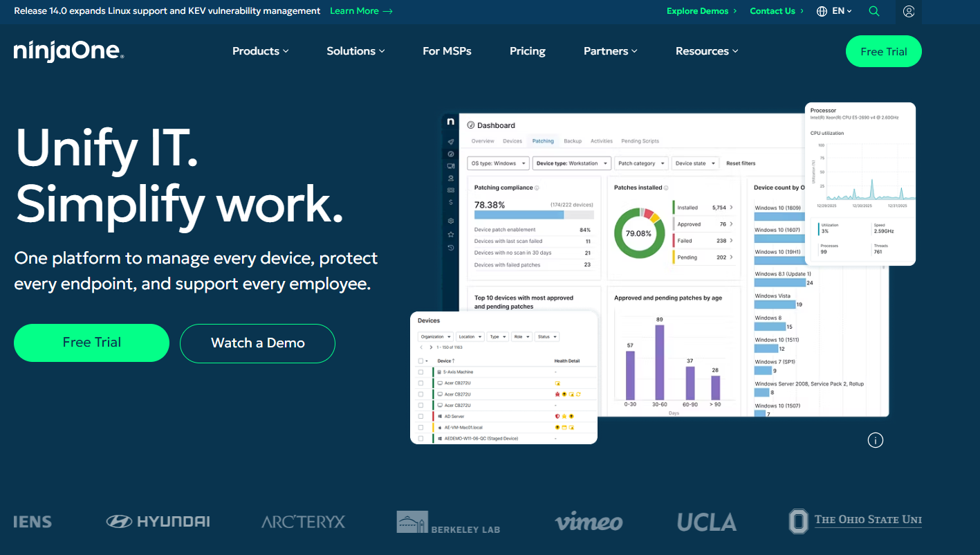The height and width of the screenshot is (555, 980).
Task: Click Reset filters in the dashboard
Action: click(741, 163)
